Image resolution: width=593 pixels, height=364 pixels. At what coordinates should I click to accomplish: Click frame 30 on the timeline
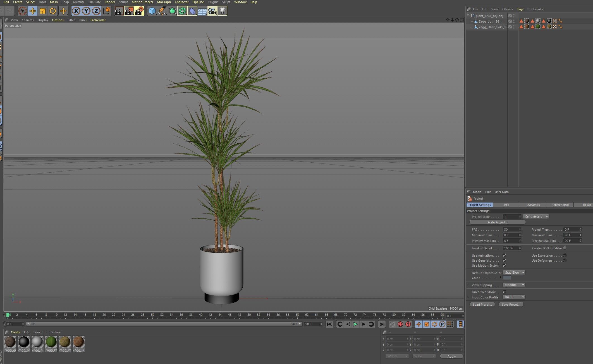[x=152, y=315]
